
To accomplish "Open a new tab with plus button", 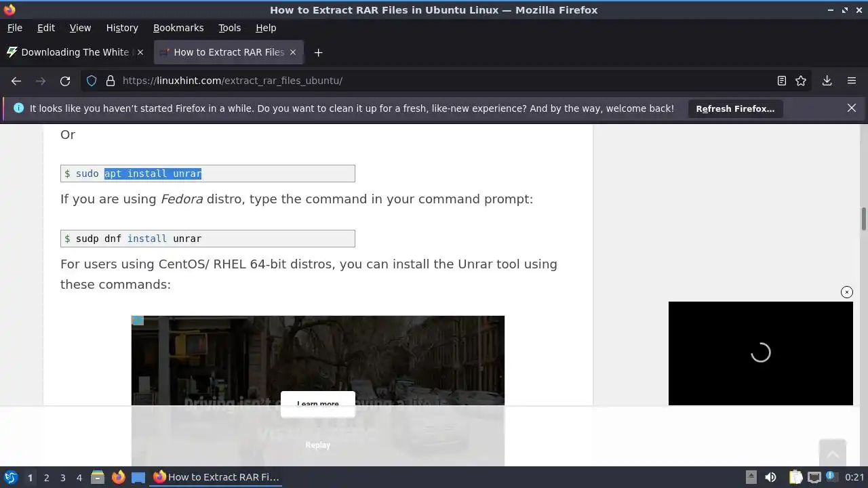I will (x=318, y=52).
